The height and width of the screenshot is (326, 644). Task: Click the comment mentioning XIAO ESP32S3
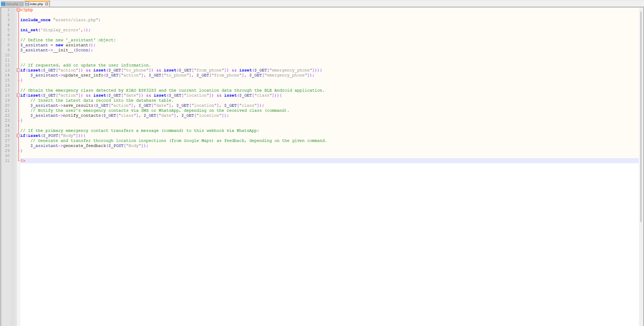(172, 90)
